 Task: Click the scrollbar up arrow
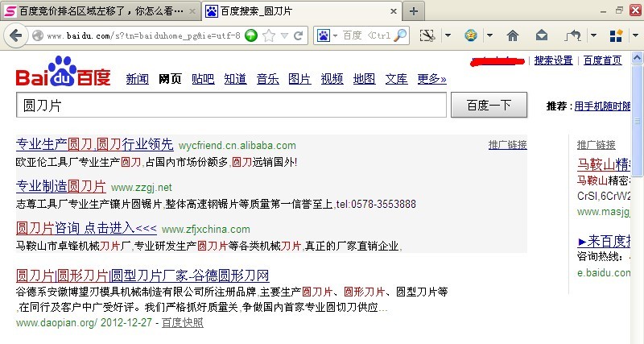coord(637,58)
